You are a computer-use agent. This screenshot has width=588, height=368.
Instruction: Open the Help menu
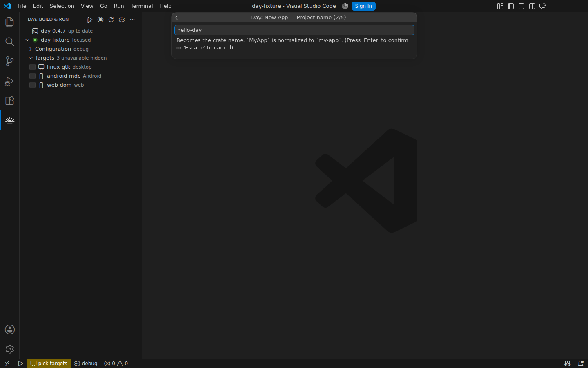click(x=165, y=6)
